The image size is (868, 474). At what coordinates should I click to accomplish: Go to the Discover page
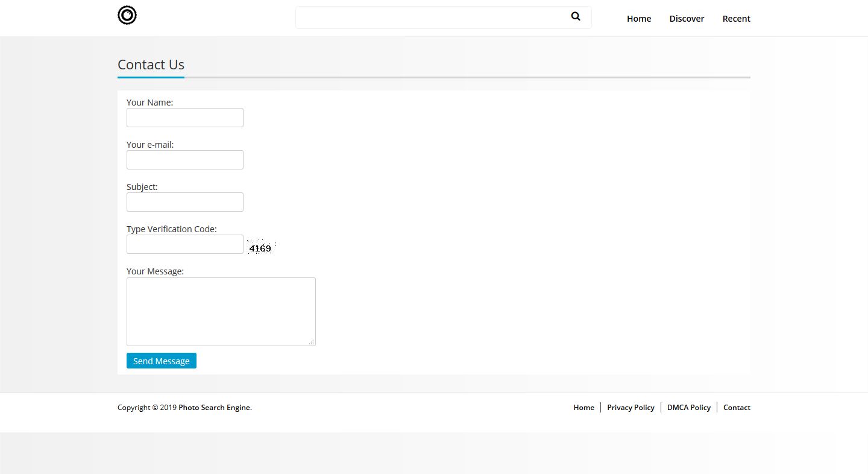687,19
